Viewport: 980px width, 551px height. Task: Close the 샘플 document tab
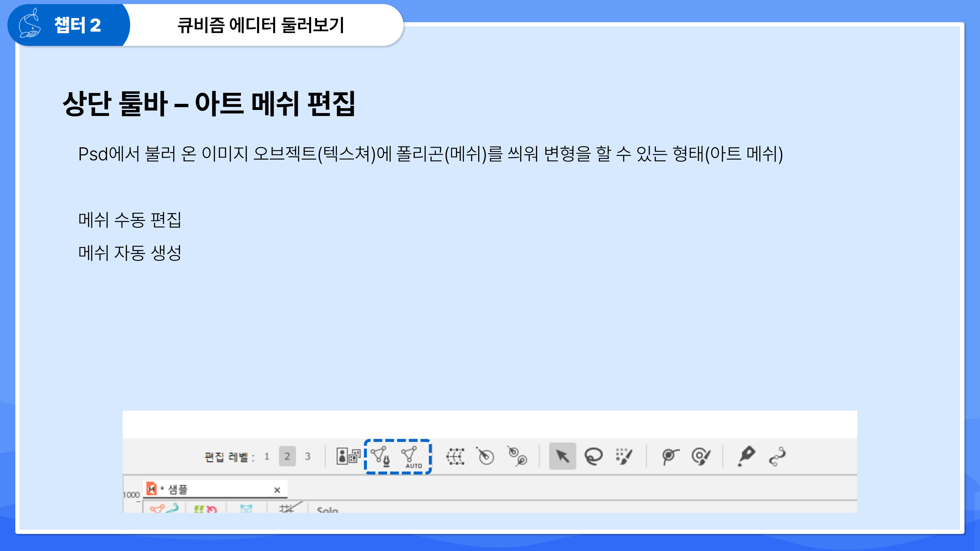coord(277,490)
